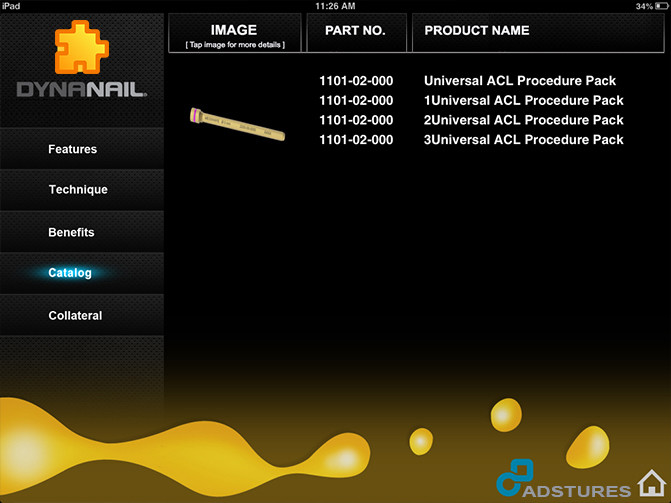Click the PRODUCT NAME column header
The width and height of the screenshot is (671, 503).
(x=538, y=33)
